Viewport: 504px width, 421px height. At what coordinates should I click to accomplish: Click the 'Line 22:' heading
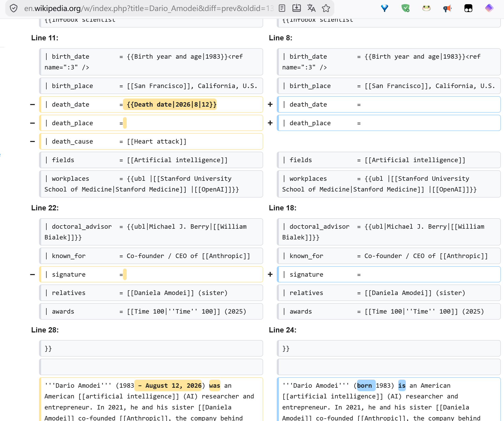pos(45,208)
